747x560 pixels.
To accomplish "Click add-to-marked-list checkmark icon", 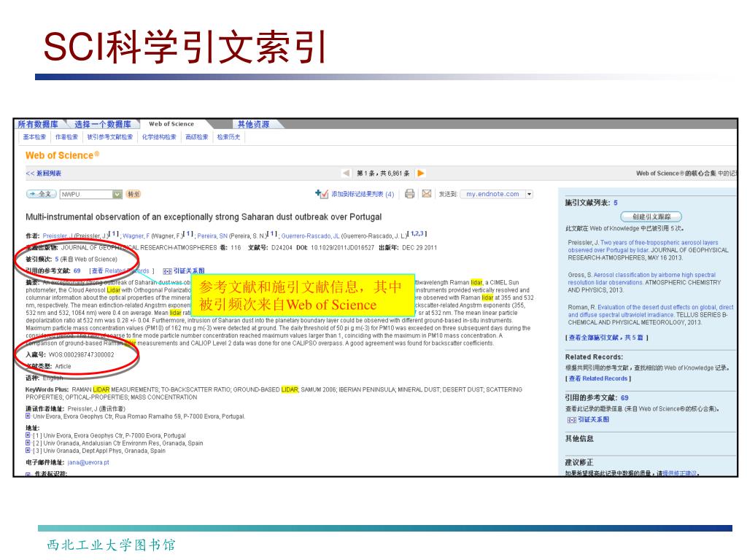I will 322,194.
